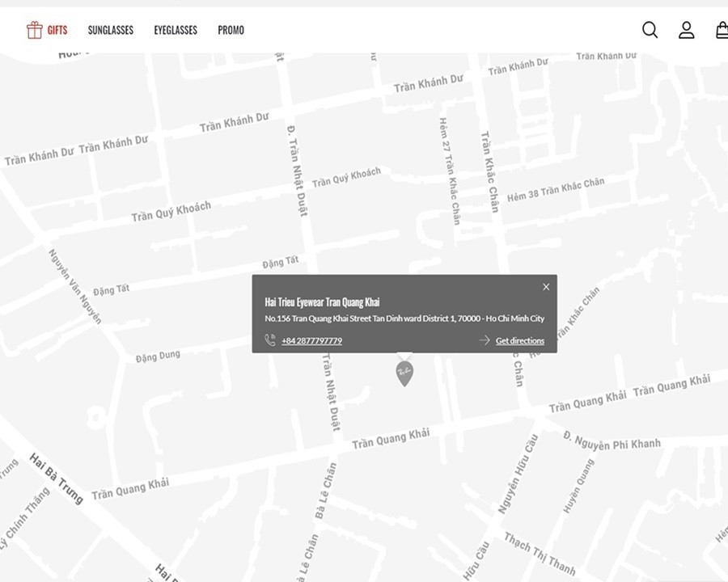Click the Hẻm 38 Trần Khắc Chân label
Viewport: 728px width, 582px height.
555,190
